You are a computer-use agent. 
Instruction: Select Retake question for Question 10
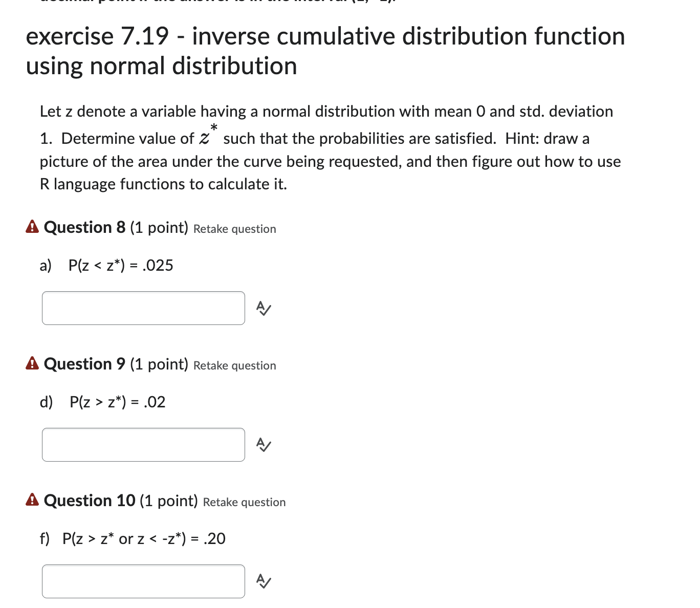click(244, 502)
